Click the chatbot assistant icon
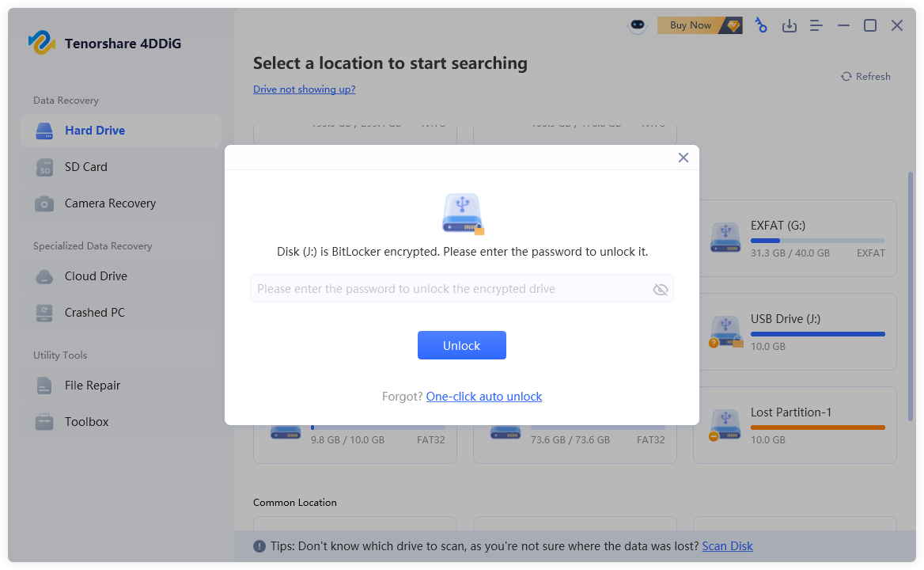 tap(638, 26)
